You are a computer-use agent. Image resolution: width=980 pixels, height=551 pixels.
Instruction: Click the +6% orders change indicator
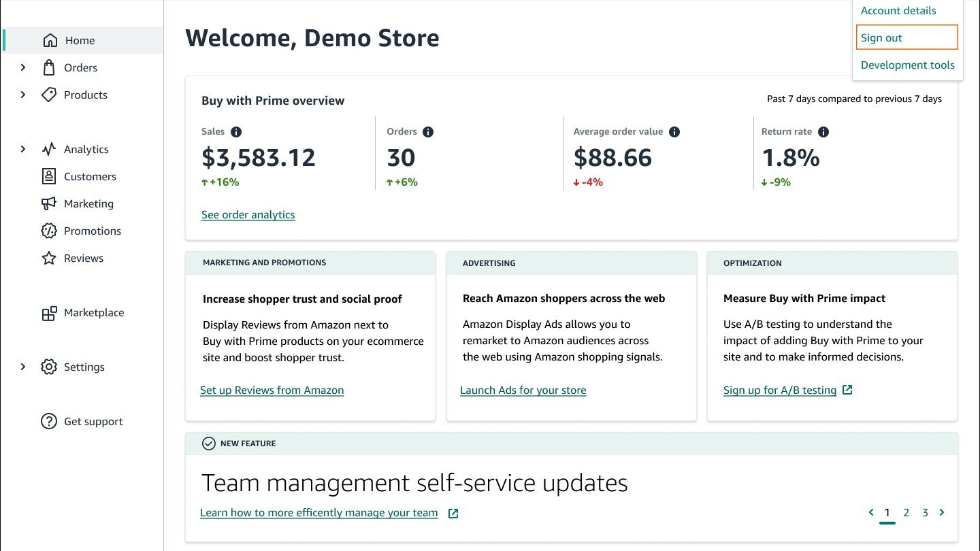coord(402,182)
